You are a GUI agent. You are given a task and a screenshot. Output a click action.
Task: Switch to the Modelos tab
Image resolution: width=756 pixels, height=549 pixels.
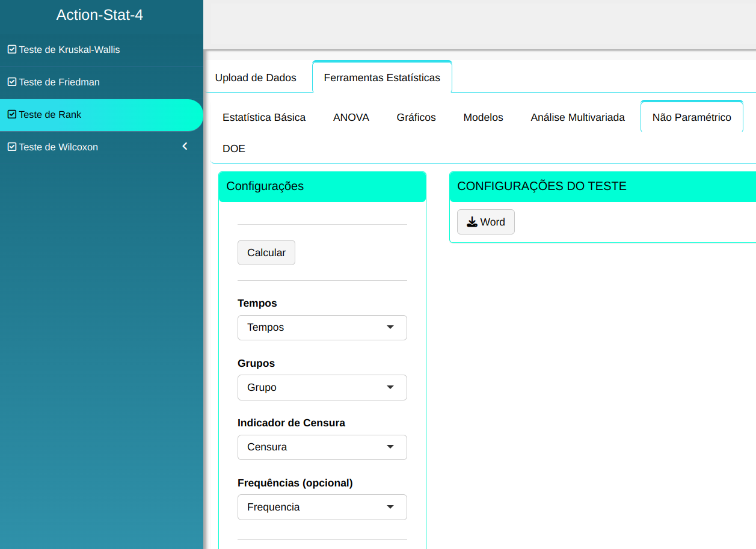[x=483, y=117]
